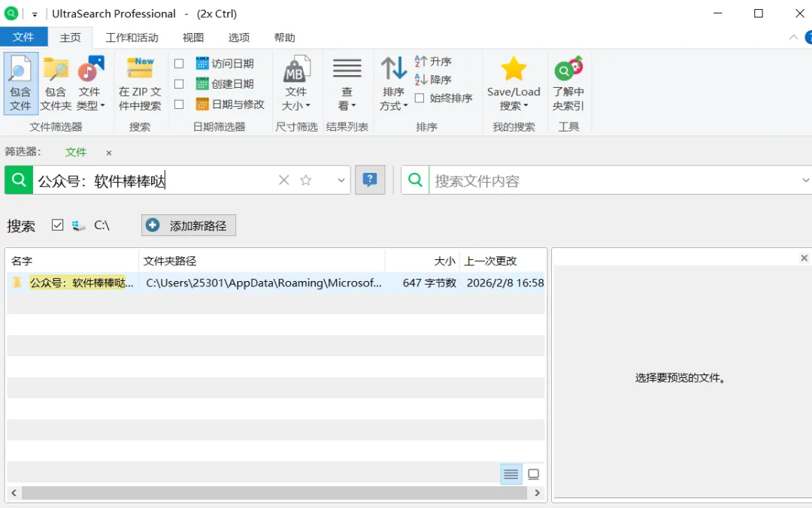Close the preview pane
The image size is (812, 508).
(804, 258)
